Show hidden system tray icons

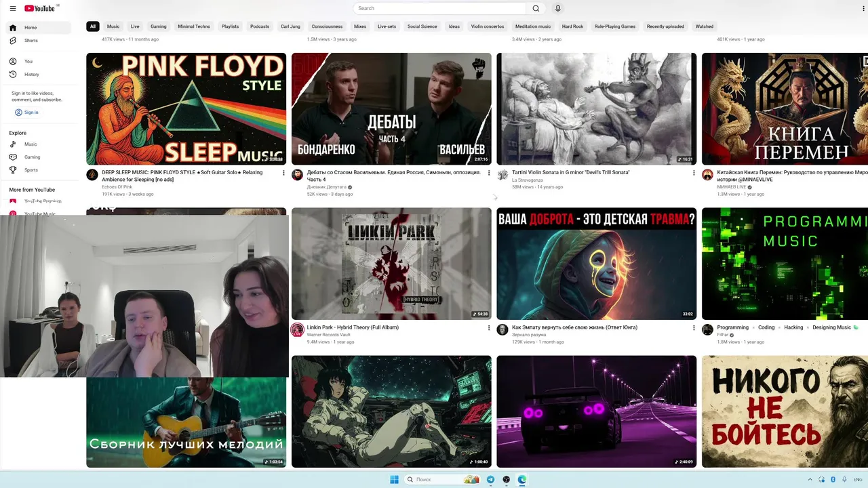point(811,479)
